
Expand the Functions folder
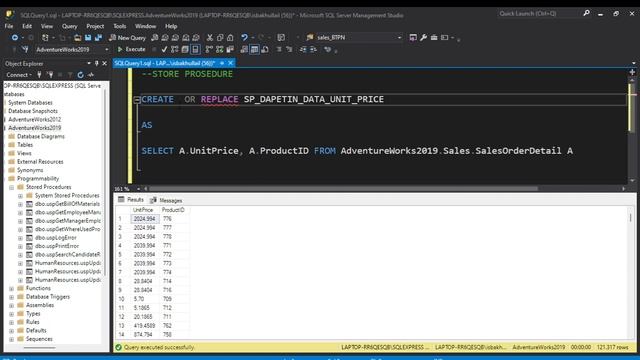(11, 289)
